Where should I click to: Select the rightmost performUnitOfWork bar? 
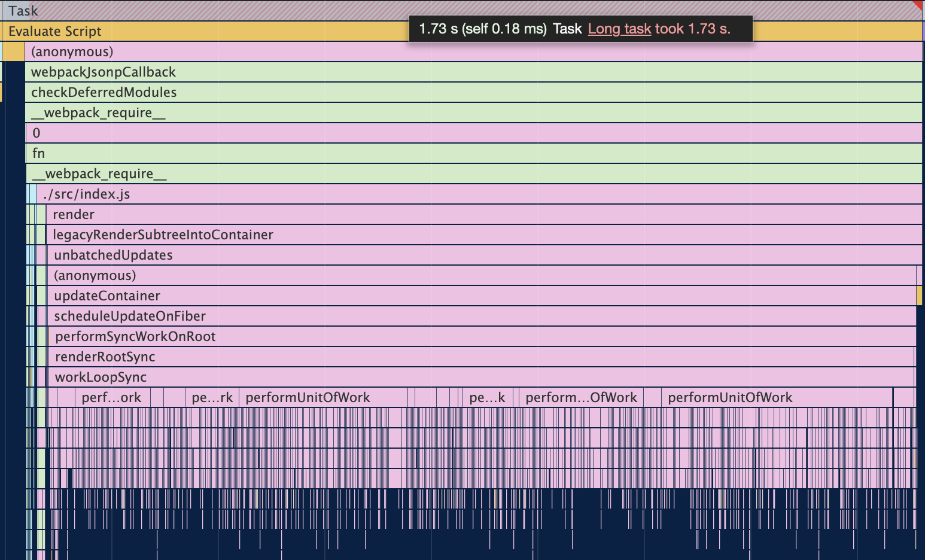tap(777, 397)
